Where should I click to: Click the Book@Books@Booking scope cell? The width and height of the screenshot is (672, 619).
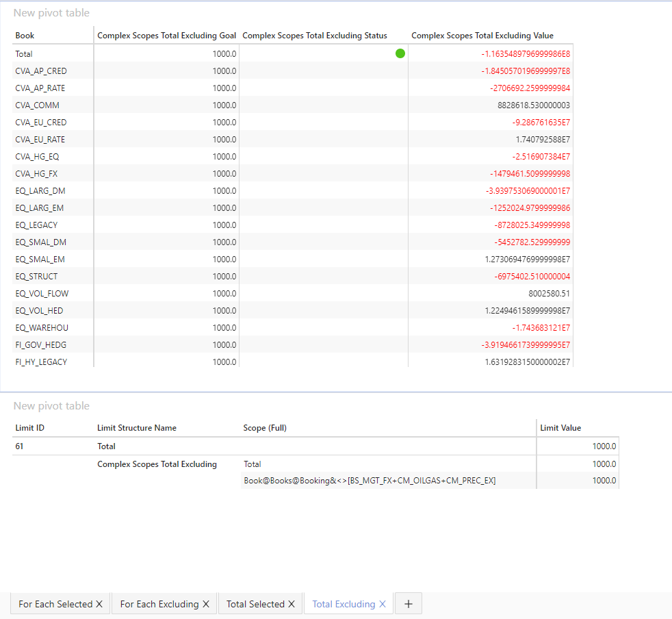[x=370, y=481]
